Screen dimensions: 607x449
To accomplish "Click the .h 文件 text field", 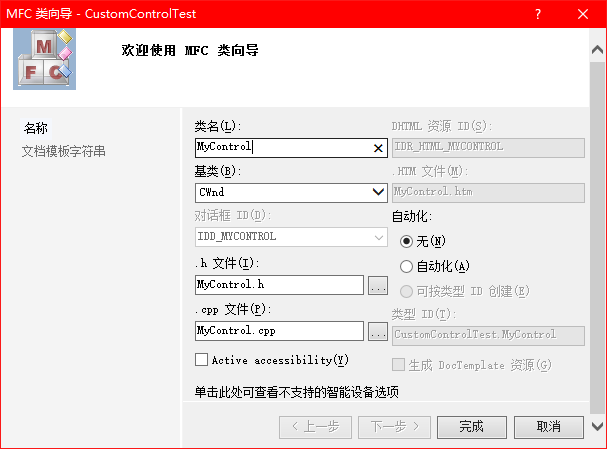I will (x=278, y=285).
